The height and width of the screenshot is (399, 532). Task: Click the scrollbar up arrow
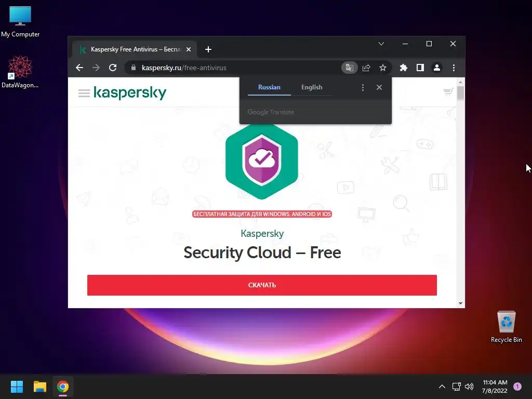460,82
